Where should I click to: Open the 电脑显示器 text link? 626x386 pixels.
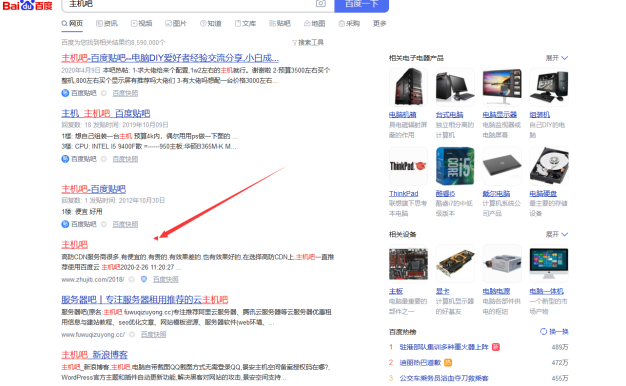point(499,115)
